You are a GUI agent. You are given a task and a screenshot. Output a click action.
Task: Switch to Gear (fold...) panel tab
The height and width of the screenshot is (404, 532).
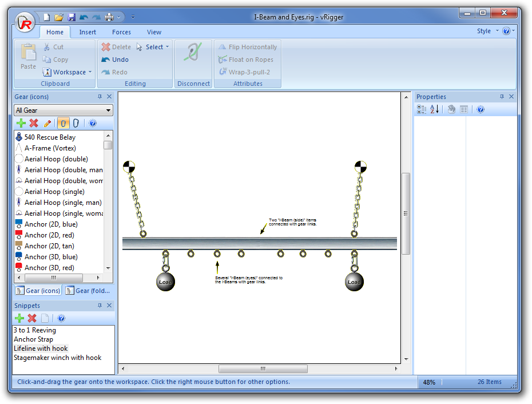[x=89, y=291]
